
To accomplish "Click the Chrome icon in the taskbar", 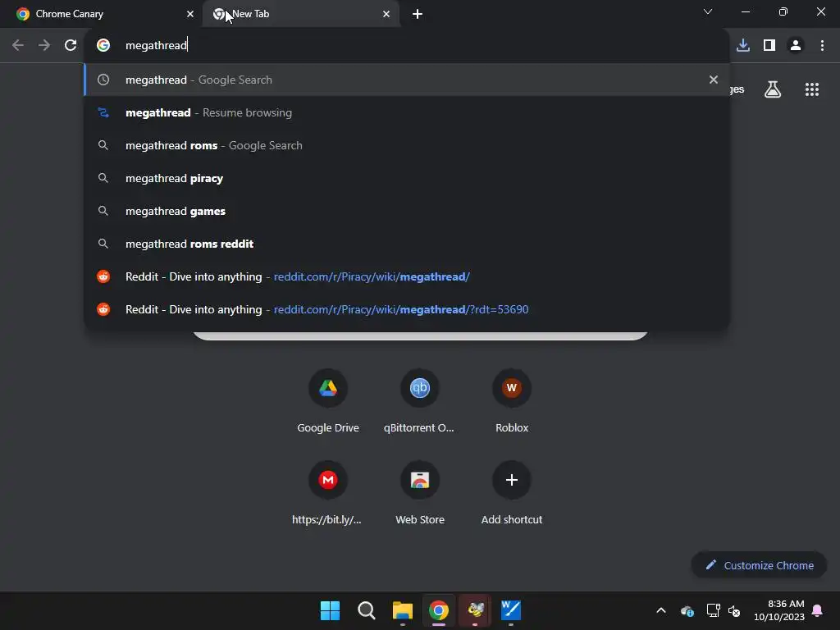I will (439, 610).
